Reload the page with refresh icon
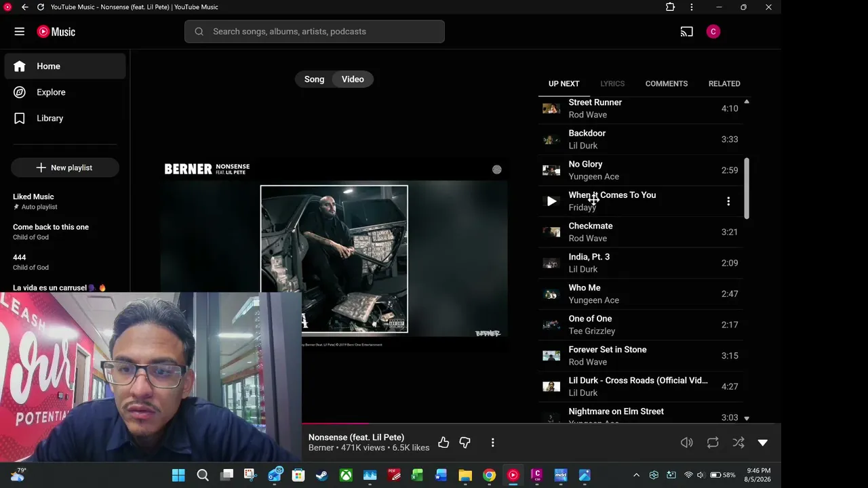 point(41,7)
